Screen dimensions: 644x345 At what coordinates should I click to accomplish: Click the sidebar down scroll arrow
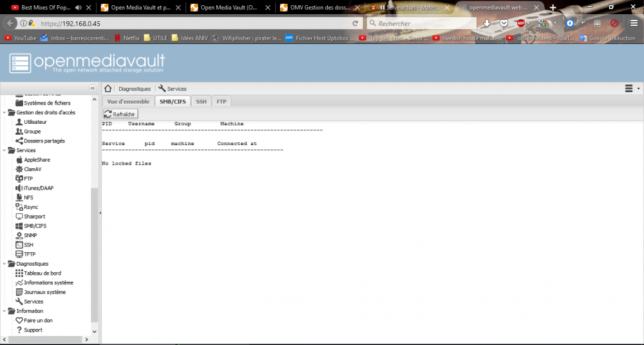pos(95,331)
